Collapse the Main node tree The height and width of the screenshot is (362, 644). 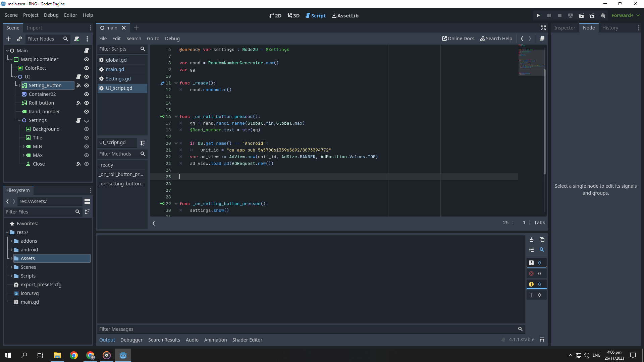(x=7, y=51)
